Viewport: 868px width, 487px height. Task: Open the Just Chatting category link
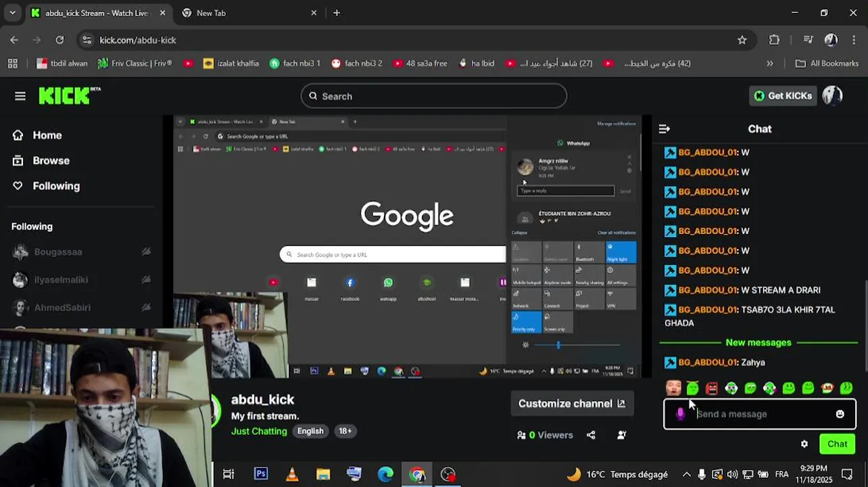tap(259, 431)
